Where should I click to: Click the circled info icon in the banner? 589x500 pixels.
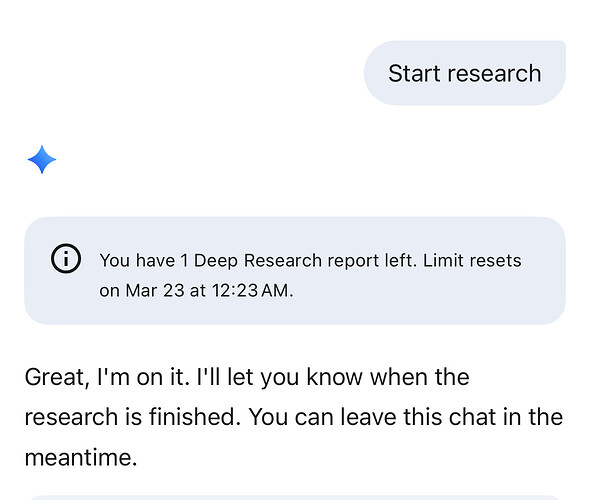[66, 258]
